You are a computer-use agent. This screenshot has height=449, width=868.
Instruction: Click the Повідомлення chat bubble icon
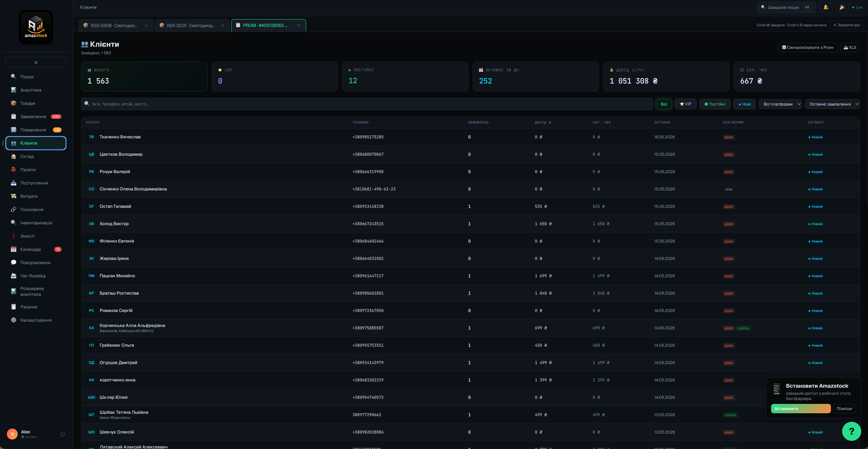13,262
